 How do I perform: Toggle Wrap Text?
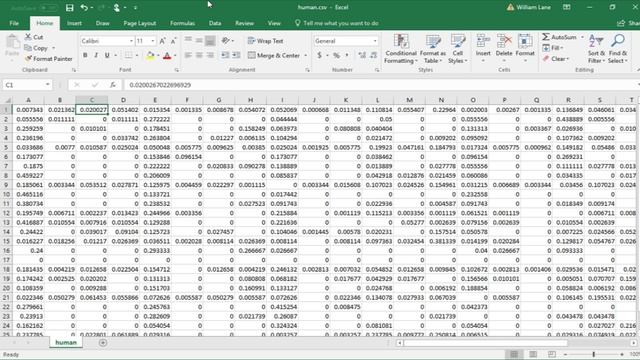[x=265, y=41]
